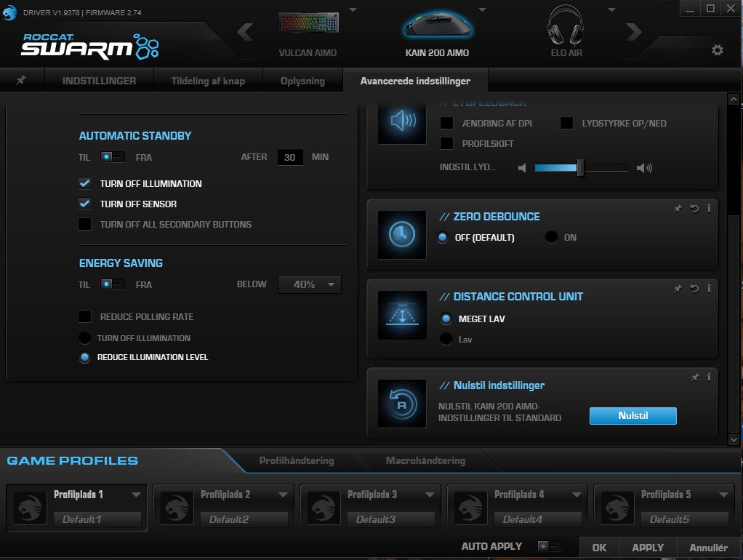Open Avancerede indstillinger tab
743x560 pixels.
pyautogui.click(x=415, y=81)
